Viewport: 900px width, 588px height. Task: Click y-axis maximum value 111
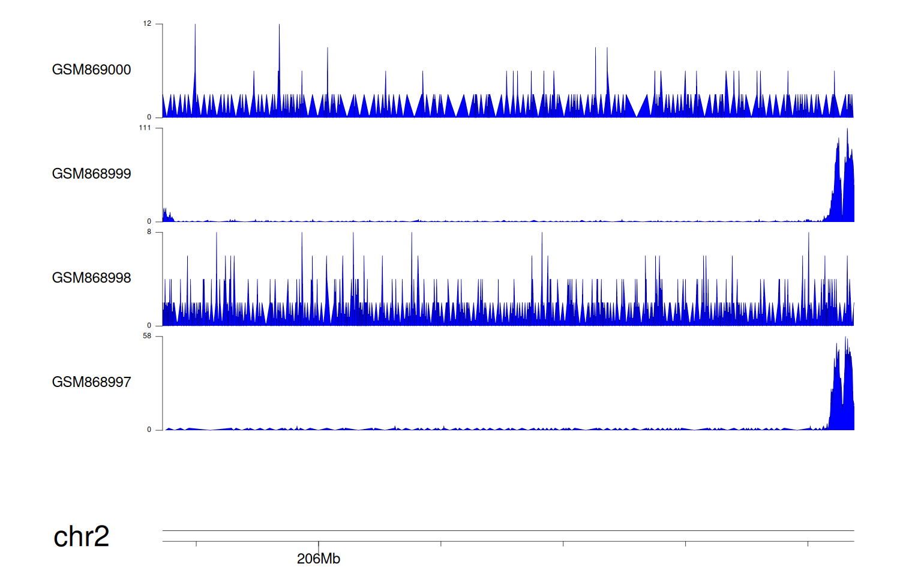145,128
